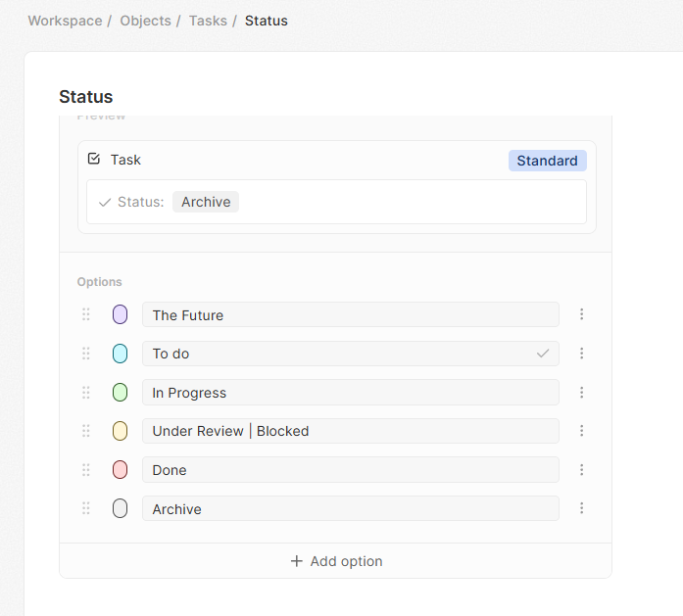Open three-dot menu for The Future
The width and height of the screenshot is (683, 616).
click(x=581, y=314)
